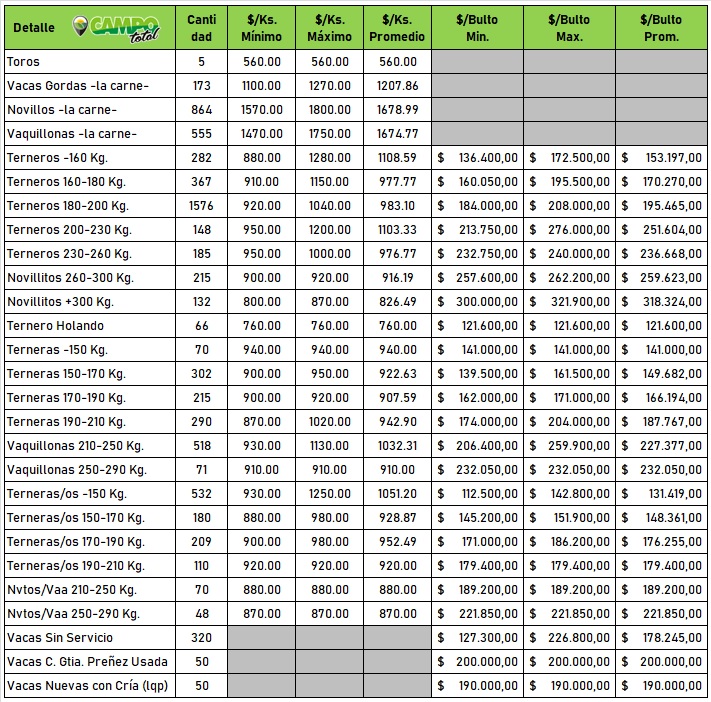This screenshot has height=702, width=711.
Task: Select the $/Ks. Mínimo header cell
Action: pos(261,28)
